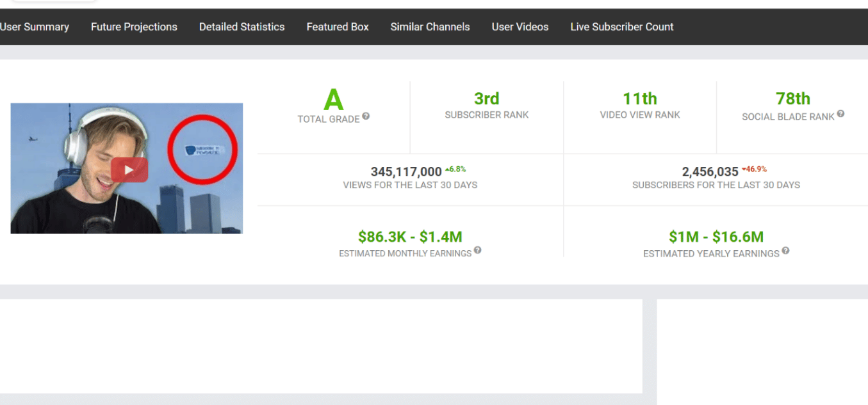The height and width of the screenshot is (405, 868).
Task: Open the User Videos page
Action: [x=520, y=26]
